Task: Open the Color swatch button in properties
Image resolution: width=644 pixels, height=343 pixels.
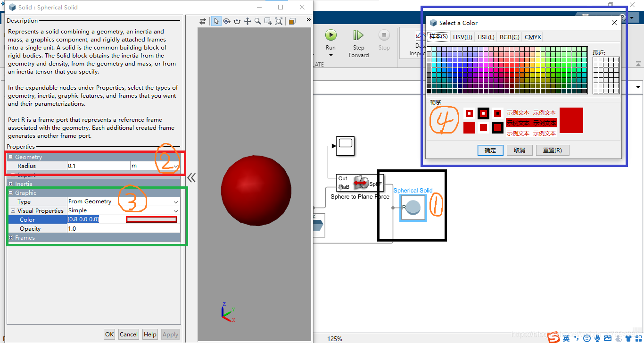Action: (x=151, y=219)
